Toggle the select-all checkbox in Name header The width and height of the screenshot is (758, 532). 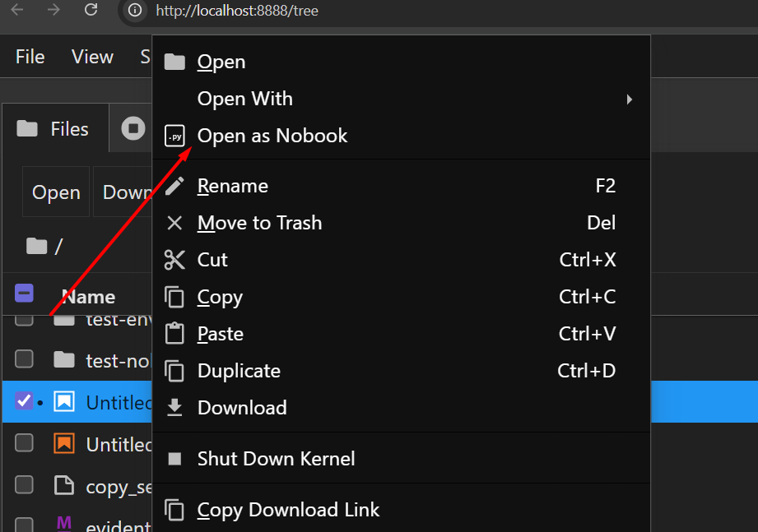pos(24,294)
